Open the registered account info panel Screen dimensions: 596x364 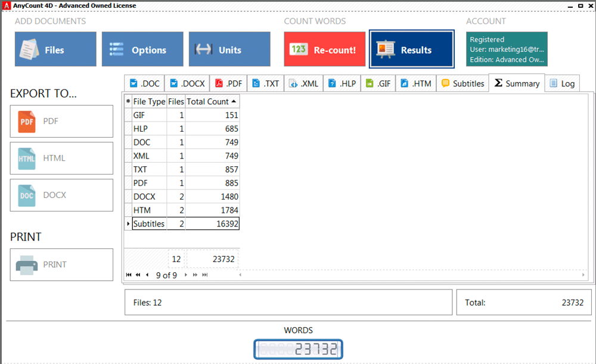[507, 49]
